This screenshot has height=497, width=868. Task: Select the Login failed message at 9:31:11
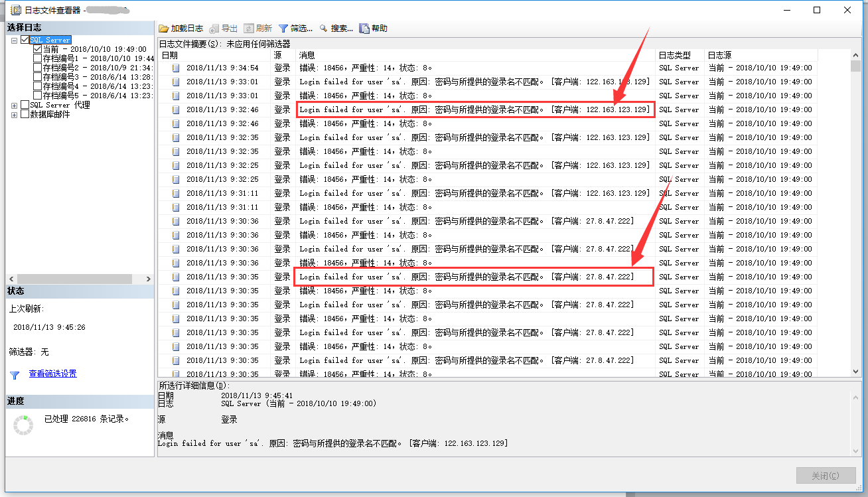coord(475,193)
